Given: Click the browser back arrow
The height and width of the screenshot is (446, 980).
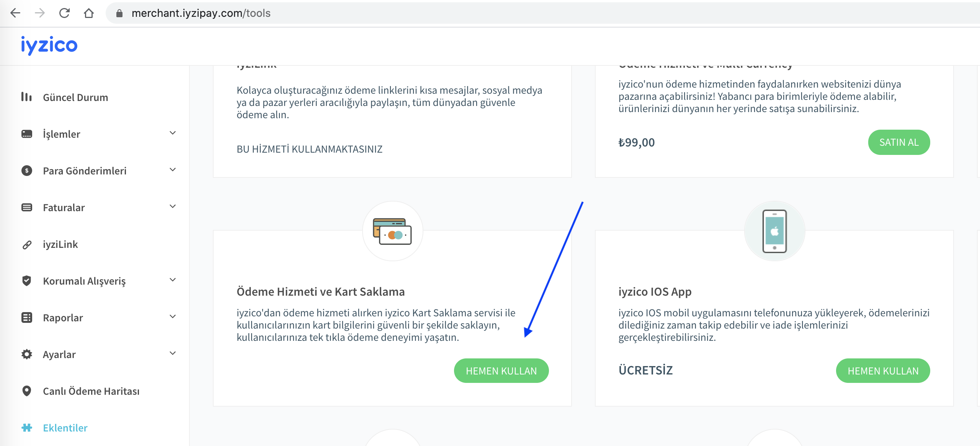Looking at the screenshot, I should pos(15,13).
